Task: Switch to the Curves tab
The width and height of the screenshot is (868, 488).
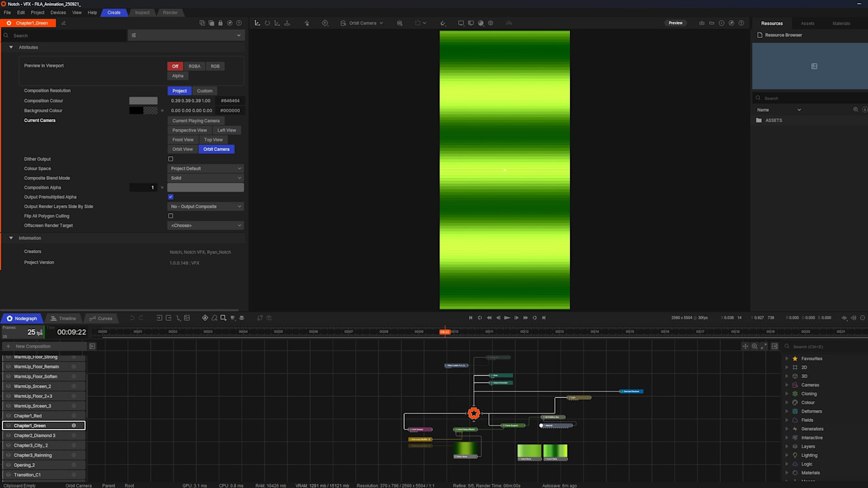Action: (x=100, y=318)
